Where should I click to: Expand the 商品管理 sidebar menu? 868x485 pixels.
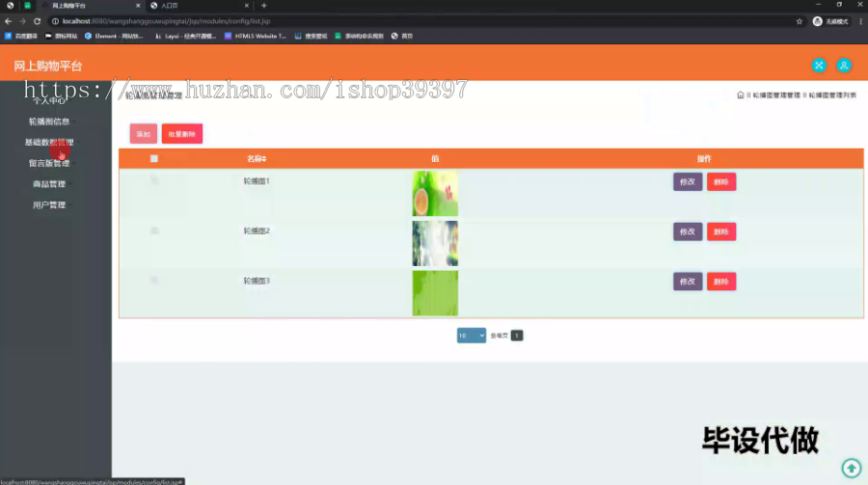pos(51,184)
